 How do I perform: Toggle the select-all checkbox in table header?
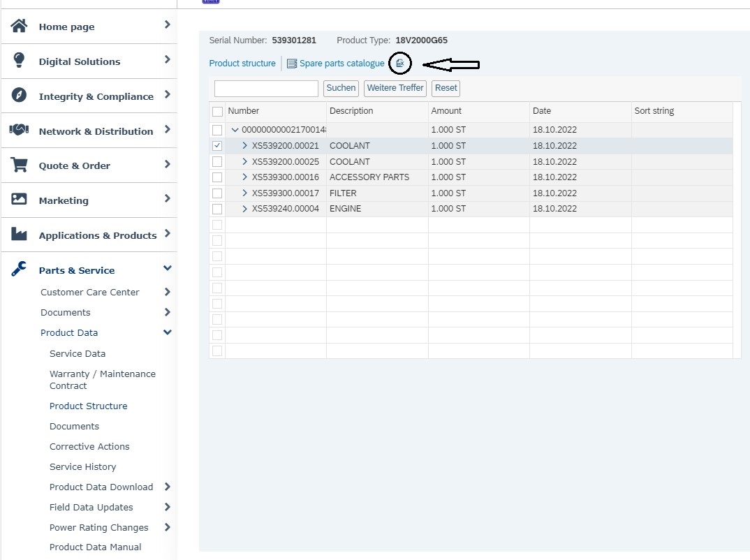(x=217, y=112)
